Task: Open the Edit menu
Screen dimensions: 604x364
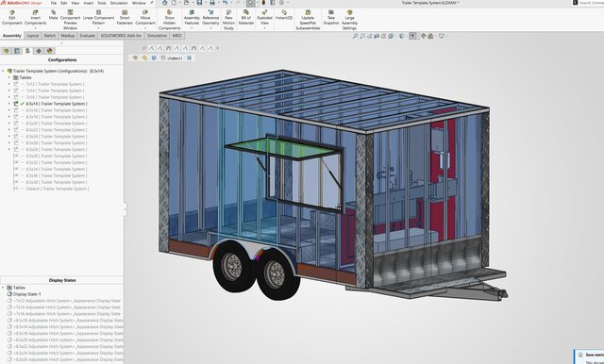Action: click(x=64, y=3)
